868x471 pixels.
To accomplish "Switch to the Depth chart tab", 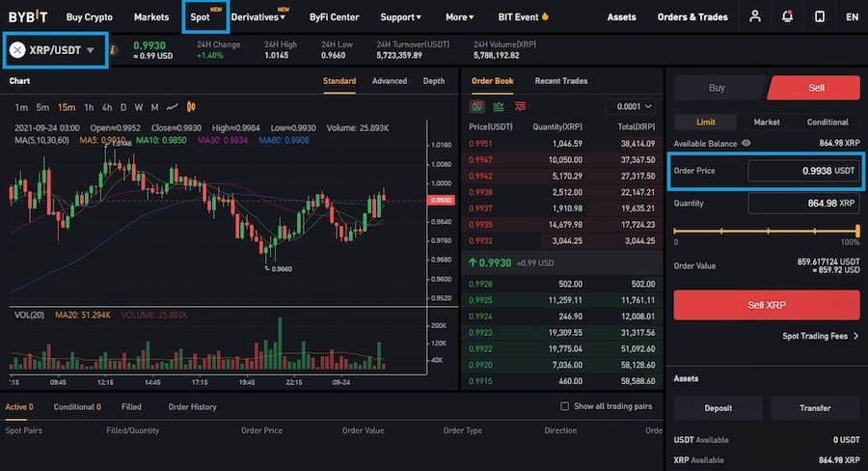I will [x=433, y=81].
